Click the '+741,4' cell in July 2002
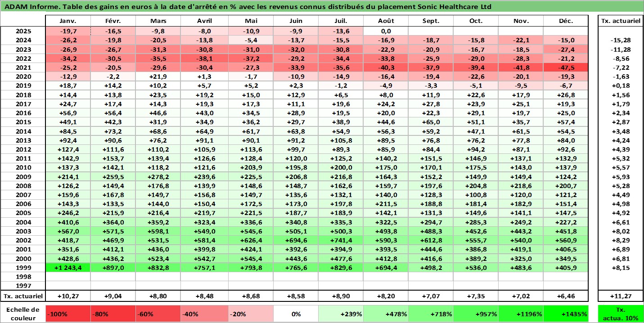The width and height of the screenshot is (644, 323). (x=341, y=240)
